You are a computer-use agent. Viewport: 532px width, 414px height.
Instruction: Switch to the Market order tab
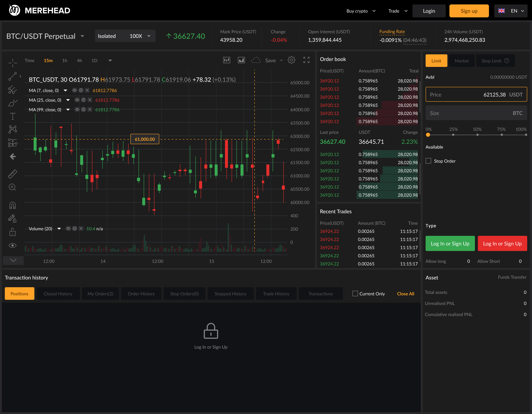coord(461,61)
